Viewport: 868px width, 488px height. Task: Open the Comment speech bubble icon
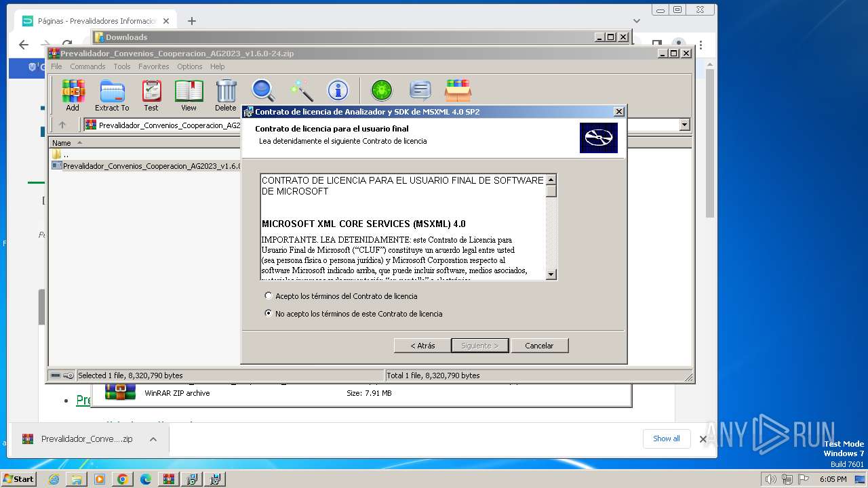(420, 90)
